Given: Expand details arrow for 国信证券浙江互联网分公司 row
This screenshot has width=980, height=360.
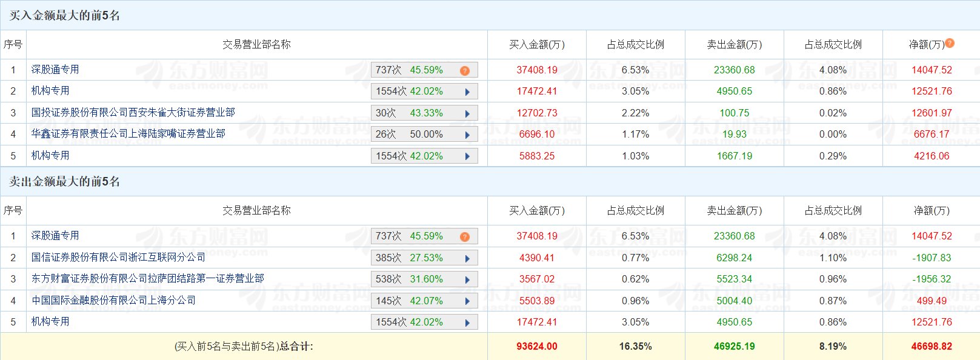Looking at the screenshot, I should click(x=467, y=258).
